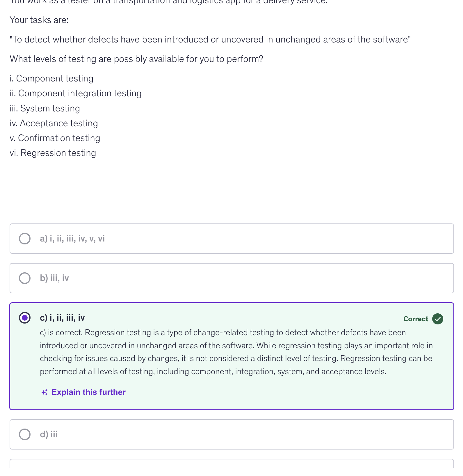Select the radio button for option d
The height and width of the screenshot is (476, 463).
pos(25,434)
